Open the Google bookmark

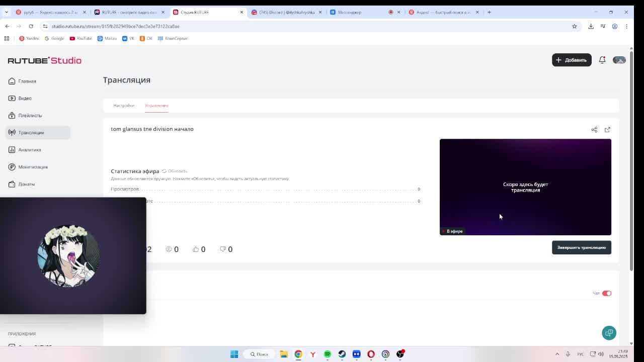54,38
